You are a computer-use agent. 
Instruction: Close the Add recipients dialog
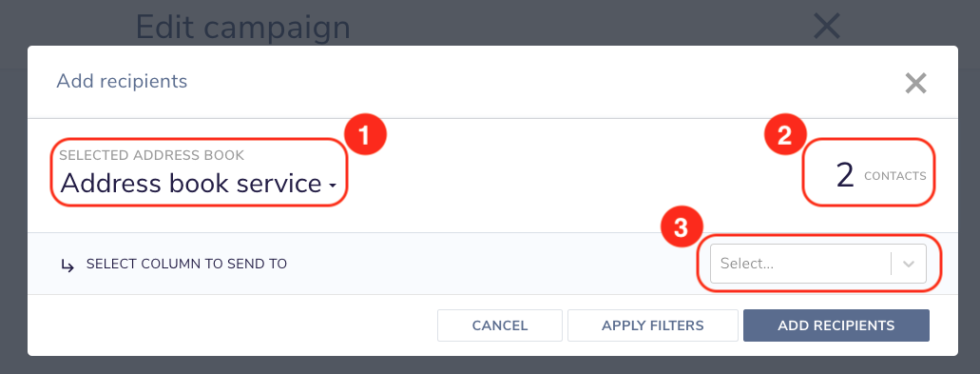pyautogui.click(x=915, y=83)
